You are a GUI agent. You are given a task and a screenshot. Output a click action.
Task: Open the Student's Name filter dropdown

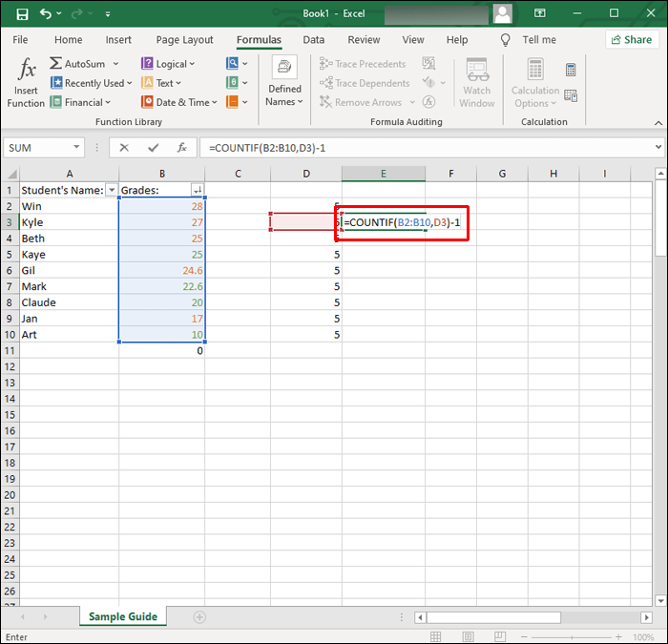[x=112, y=190]
